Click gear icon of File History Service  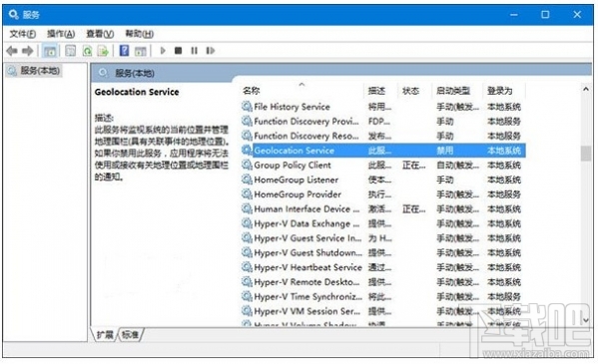(x=247, y=107)
